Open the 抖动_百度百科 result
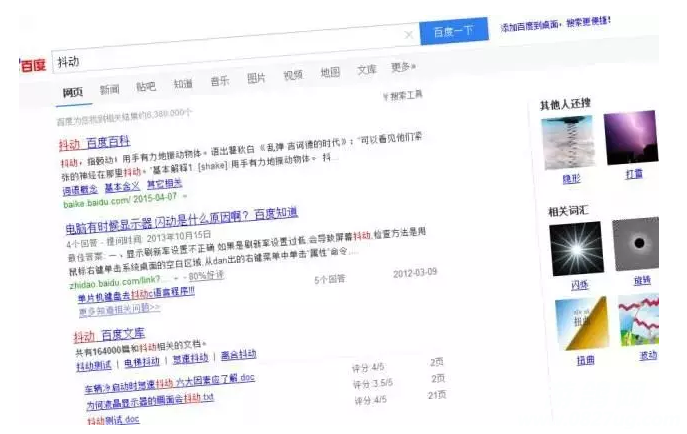The image size is (687, 434). coord(94,143)
